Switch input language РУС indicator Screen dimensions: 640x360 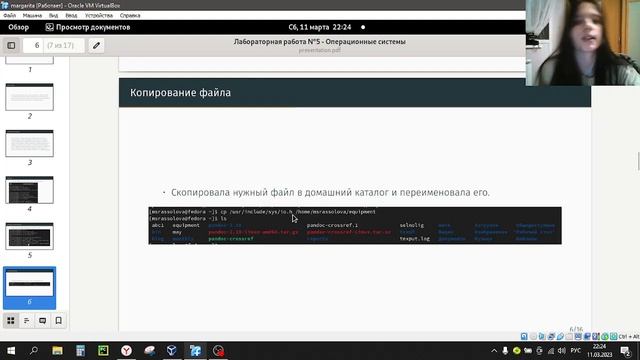(576, 351)
